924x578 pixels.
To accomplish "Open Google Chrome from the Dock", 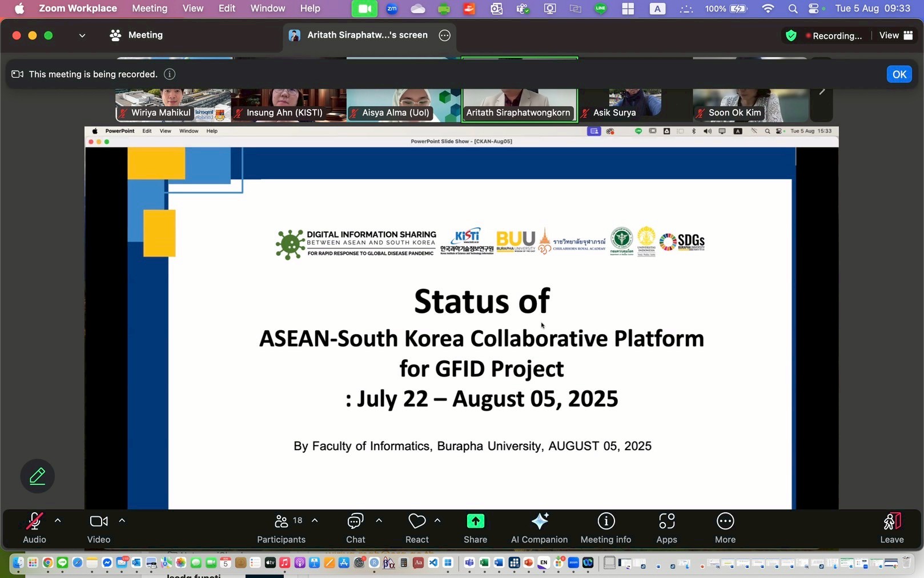I will tap(48, 563).
